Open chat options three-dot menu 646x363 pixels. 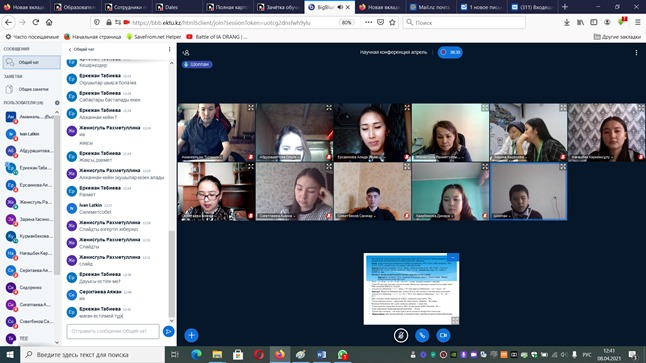(x=169, y=49)
